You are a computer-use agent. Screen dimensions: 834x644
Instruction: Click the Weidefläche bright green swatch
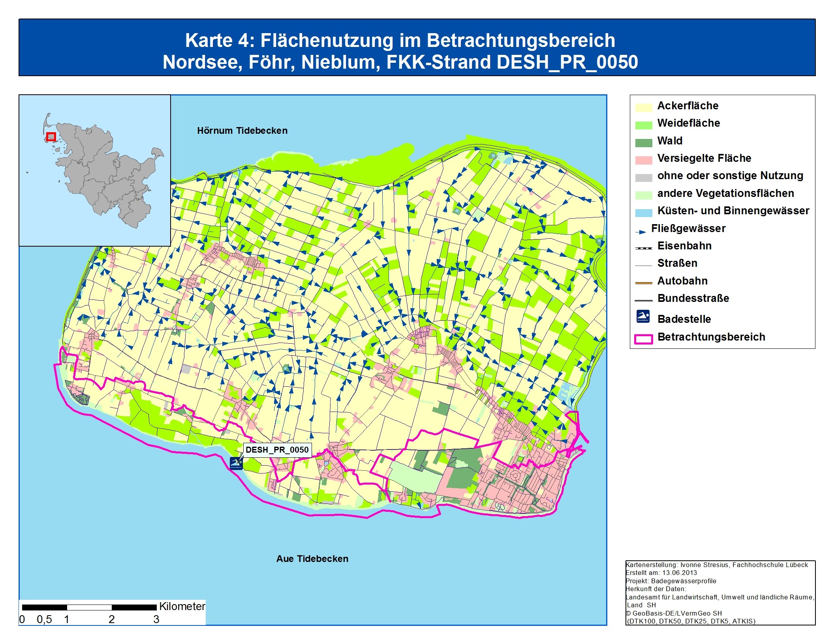pos(644,125)
